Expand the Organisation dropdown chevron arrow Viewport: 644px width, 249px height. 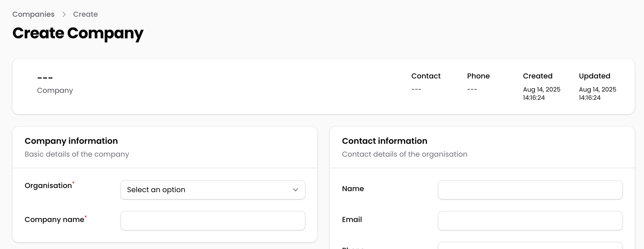click(295, 190)
